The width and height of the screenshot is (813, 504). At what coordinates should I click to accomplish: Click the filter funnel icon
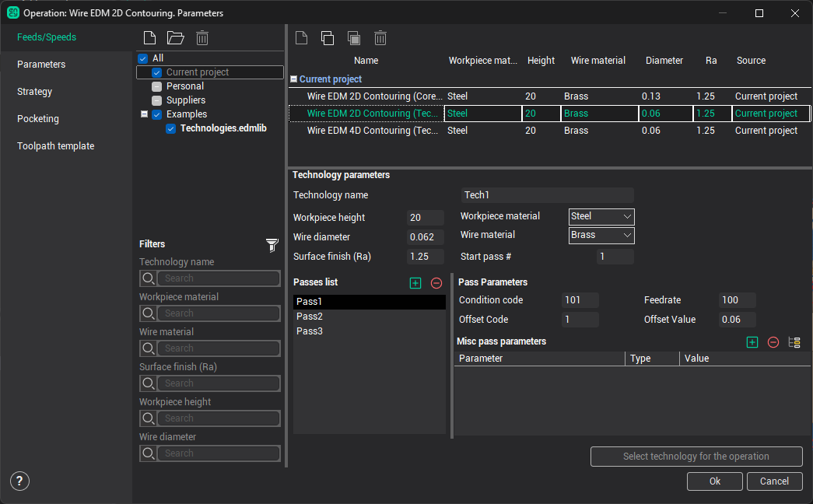(272, 246)
